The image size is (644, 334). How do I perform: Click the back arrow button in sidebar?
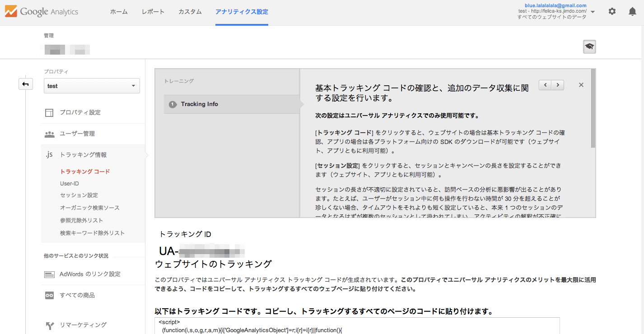(26, 84)
